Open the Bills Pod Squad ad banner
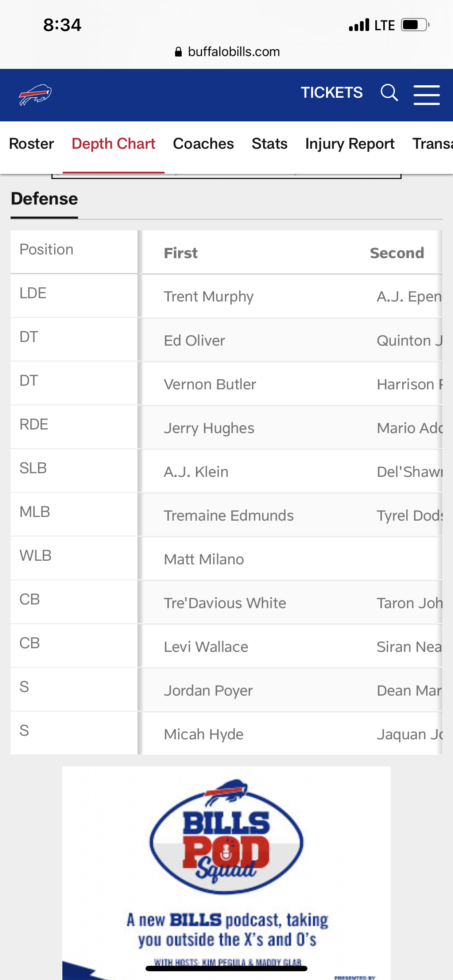This screenshot has width=453, height=980. click(x=226, y=873)
